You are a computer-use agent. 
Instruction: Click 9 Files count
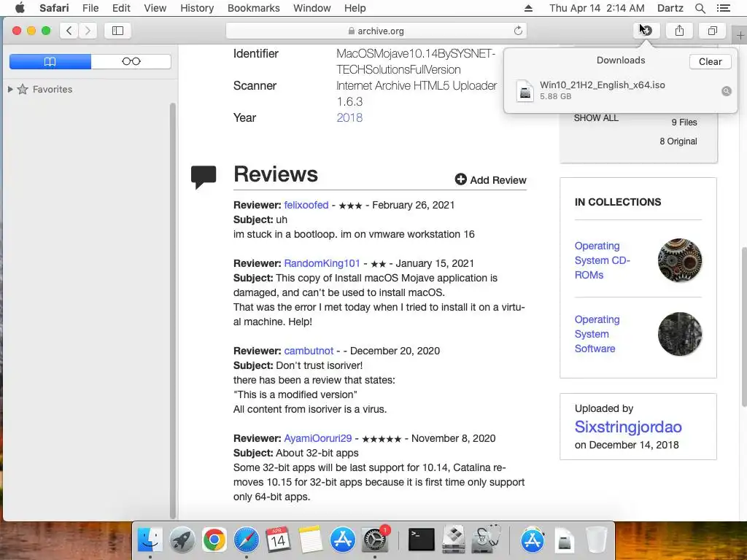tap(684, 122)
